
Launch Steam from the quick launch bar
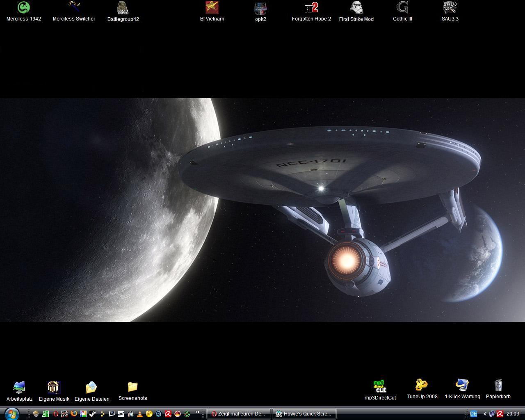coord(93,414)
